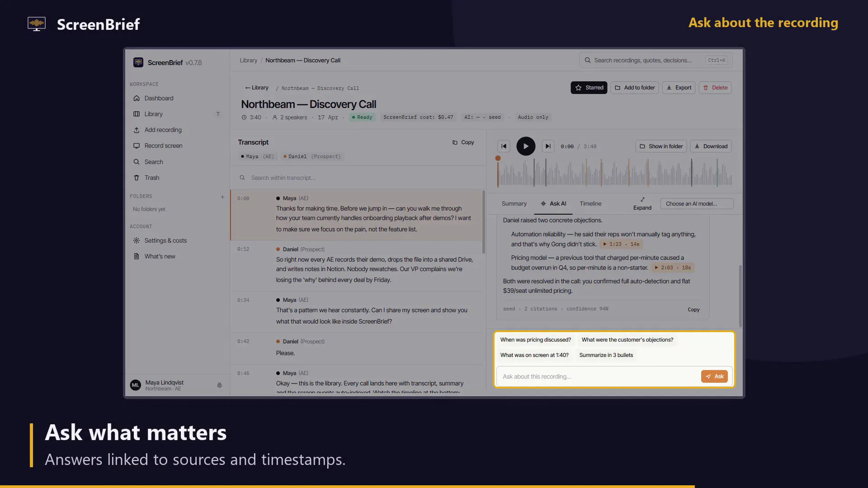Open Choose an AI model dropdown
Screen dimensions: 868x488
(x=696, y=204)
